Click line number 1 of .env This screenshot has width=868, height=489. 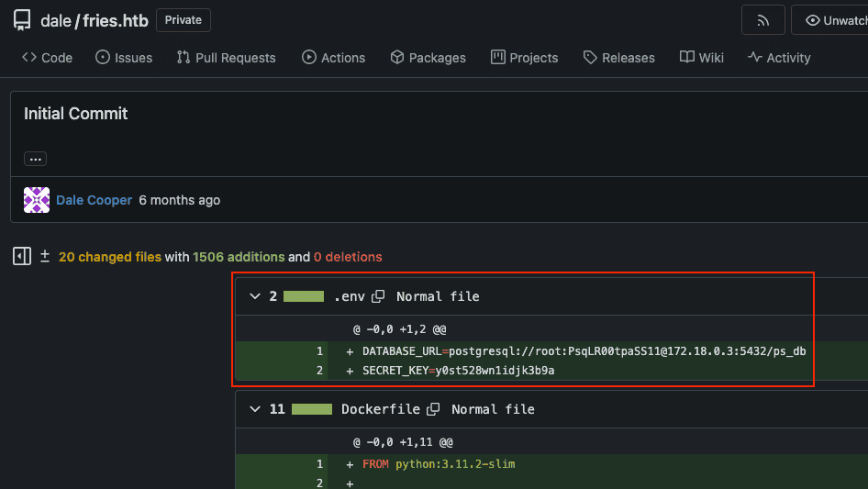tap(319, 351)
